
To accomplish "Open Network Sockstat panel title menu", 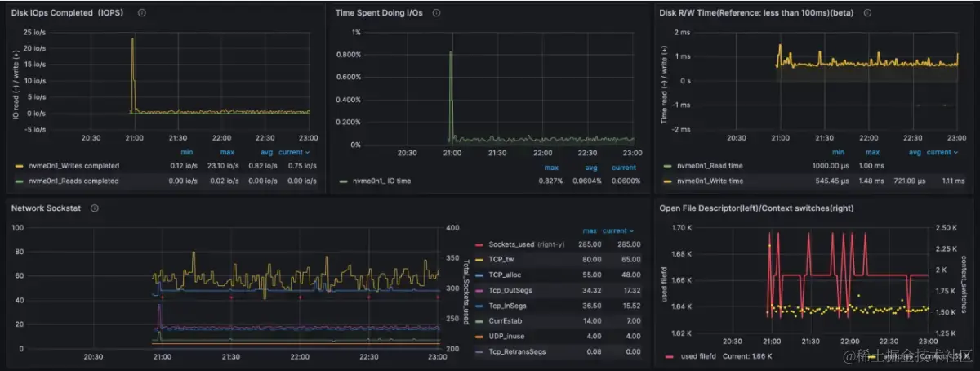I will pos(47,208).
